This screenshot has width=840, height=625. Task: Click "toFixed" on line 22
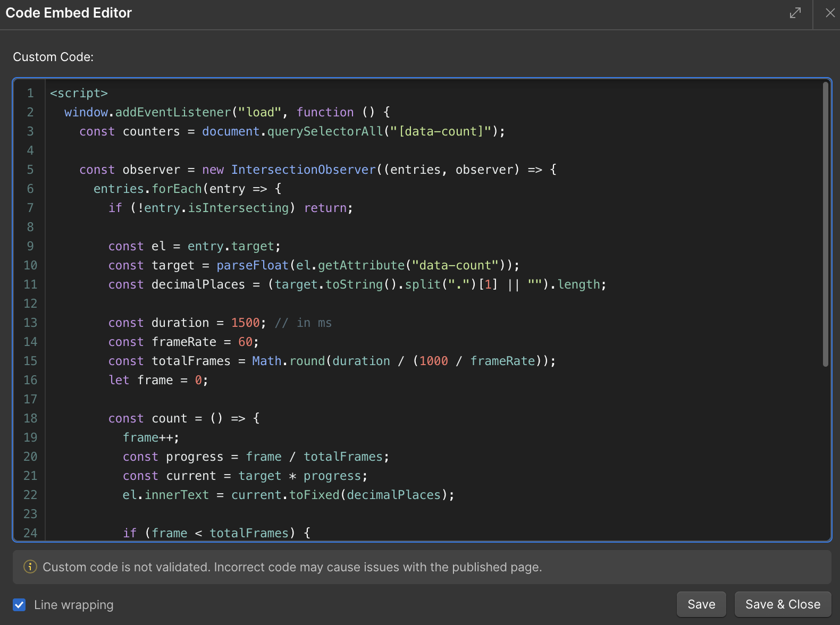pyautogui.click(x=314, y=495)
